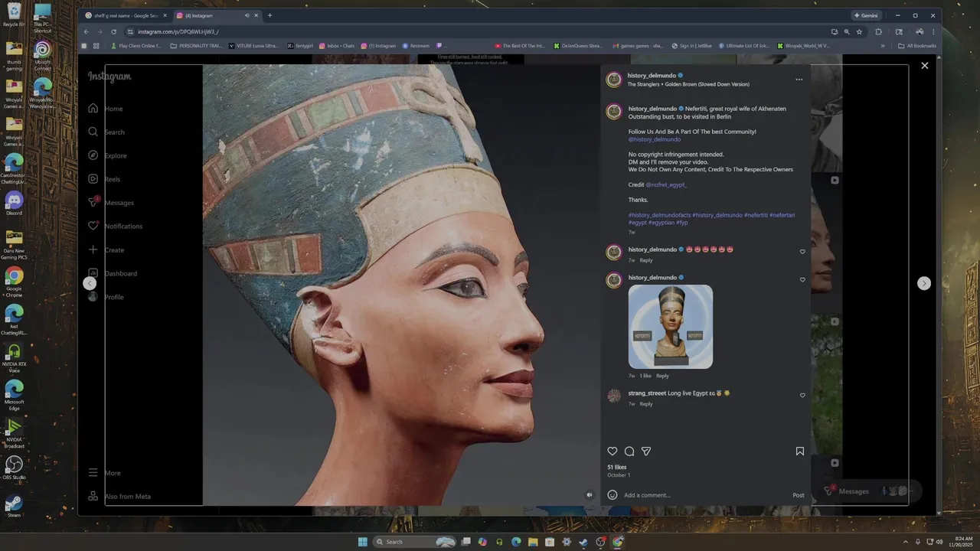The height and width of the screenshot is (551, 980).
Task: Open strang_streeet's profile
Action: click(x=647, y=393)
